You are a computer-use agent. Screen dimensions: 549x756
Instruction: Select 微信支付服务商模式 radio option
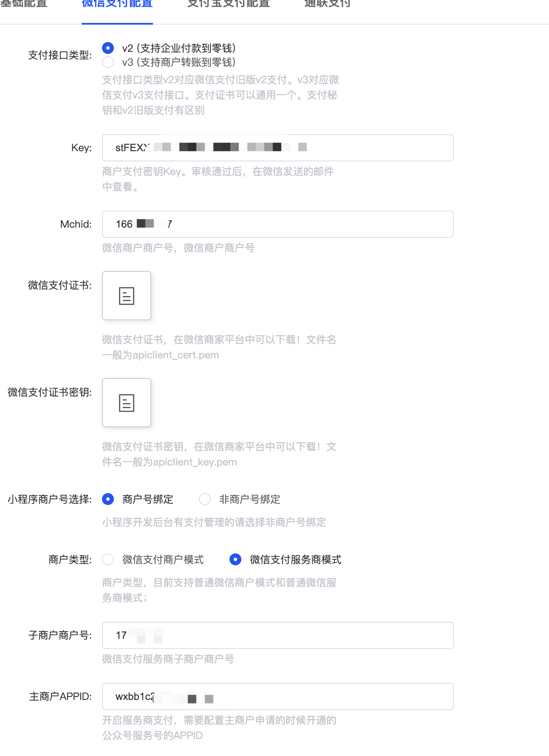coord(235,559)
